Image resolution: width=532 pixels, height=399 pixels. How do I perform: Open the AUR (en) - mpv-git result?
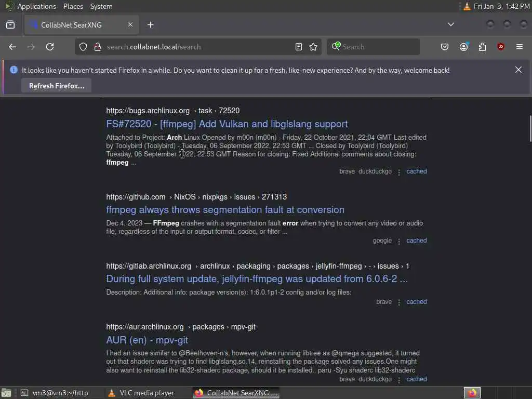tap(147, 340)
